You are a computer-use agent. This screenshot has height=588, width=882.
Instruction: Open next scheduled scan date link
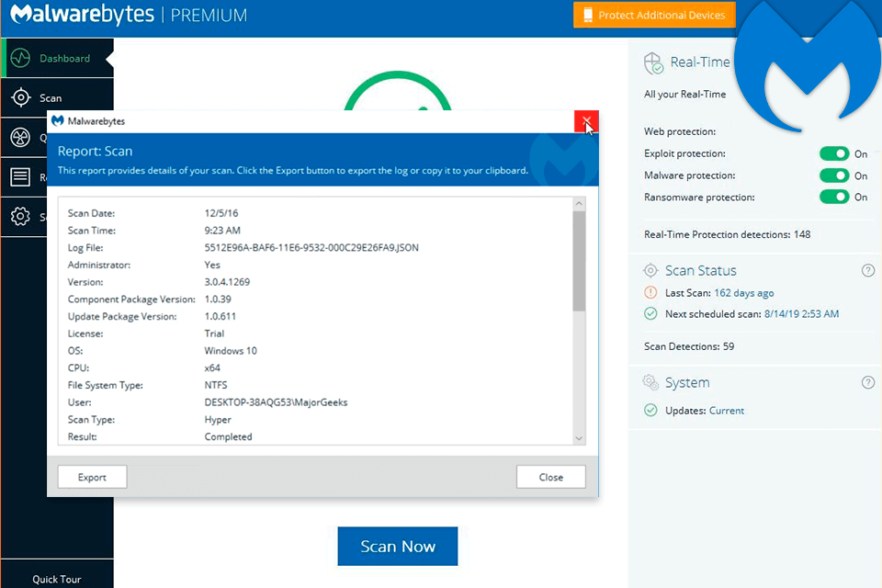tap(801, 314)
